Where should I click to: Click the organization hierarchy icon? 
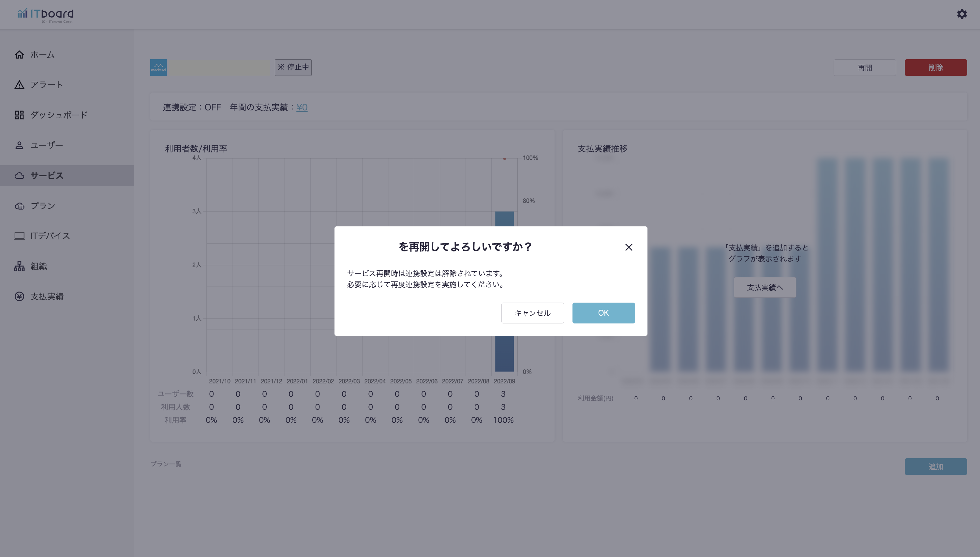19,266
